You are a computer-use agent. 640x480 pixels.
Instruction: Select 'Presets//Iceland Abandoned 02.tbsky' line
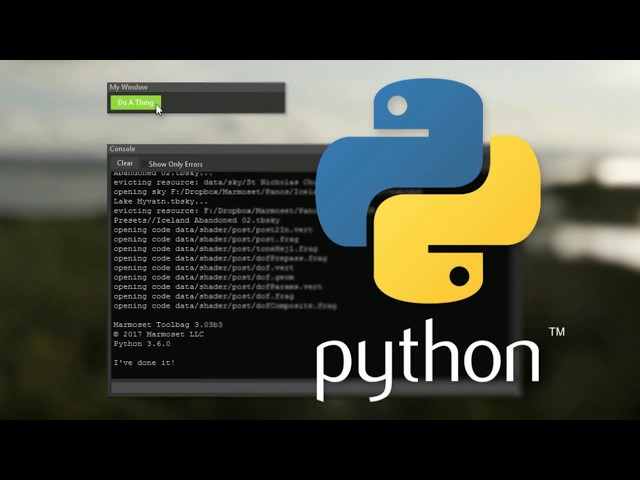(196, 220)
